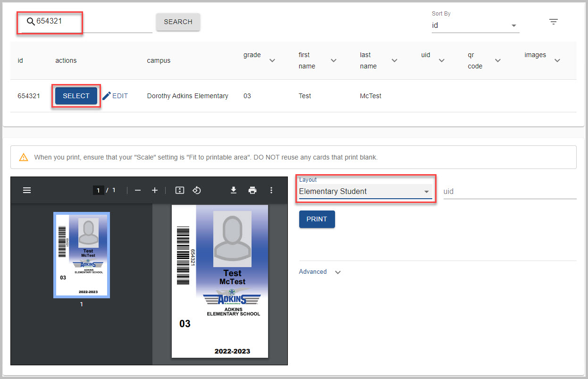
Task: Expand the Advanced section
Action: click(x=319, y=272)
